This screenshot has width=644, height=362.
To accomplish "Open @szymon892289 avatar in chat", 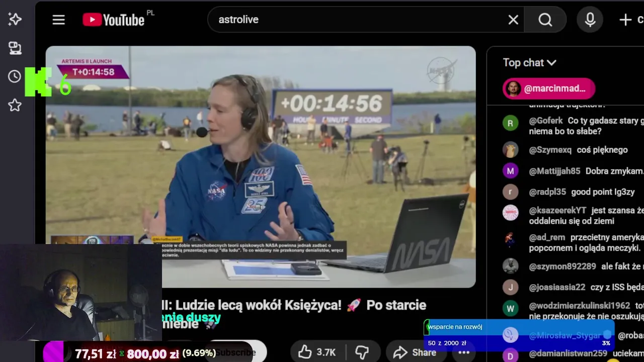I will pyautogui.click(x=510, y=266).
